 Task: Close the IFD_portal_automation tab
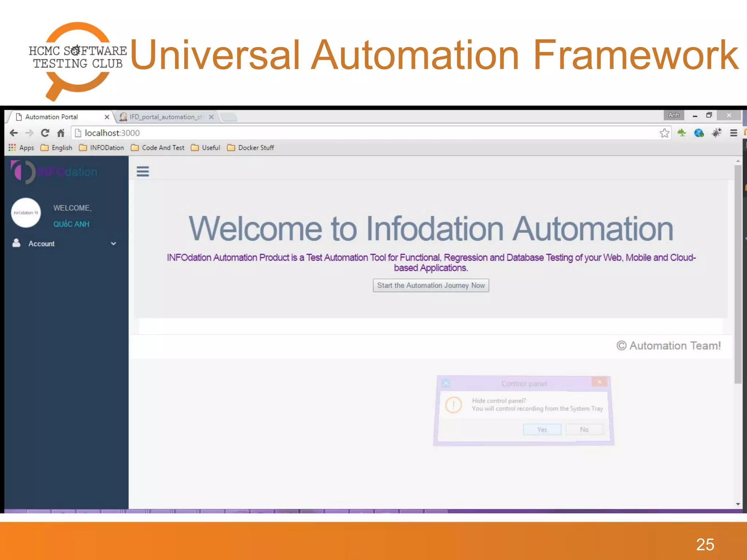[211, 117]
